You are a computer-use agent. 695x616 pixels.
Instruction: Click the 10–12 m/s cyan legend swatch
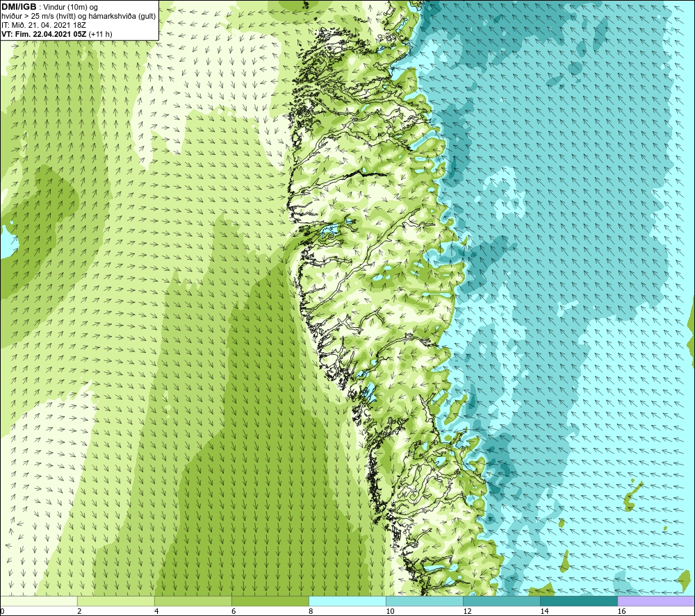click(425, 601)
